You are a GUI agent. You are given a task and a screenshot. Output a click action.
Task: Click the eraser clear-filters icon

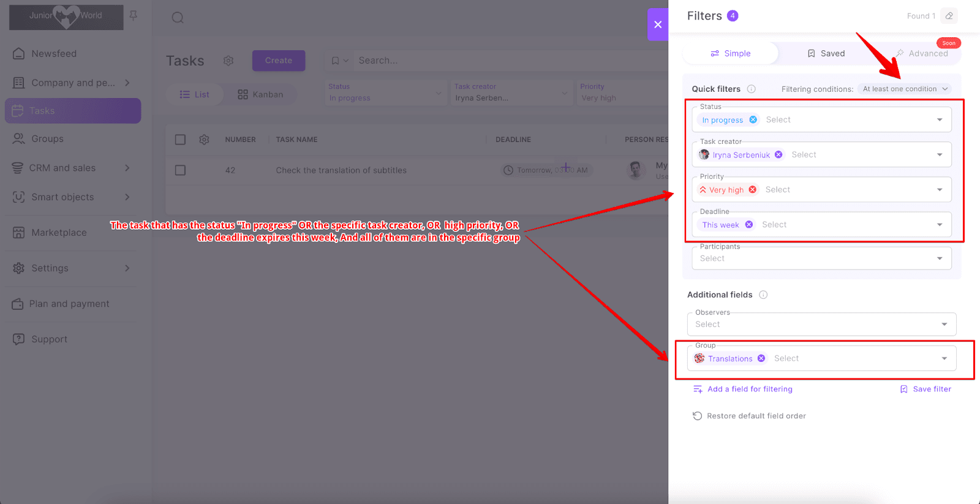click(949, 16)
